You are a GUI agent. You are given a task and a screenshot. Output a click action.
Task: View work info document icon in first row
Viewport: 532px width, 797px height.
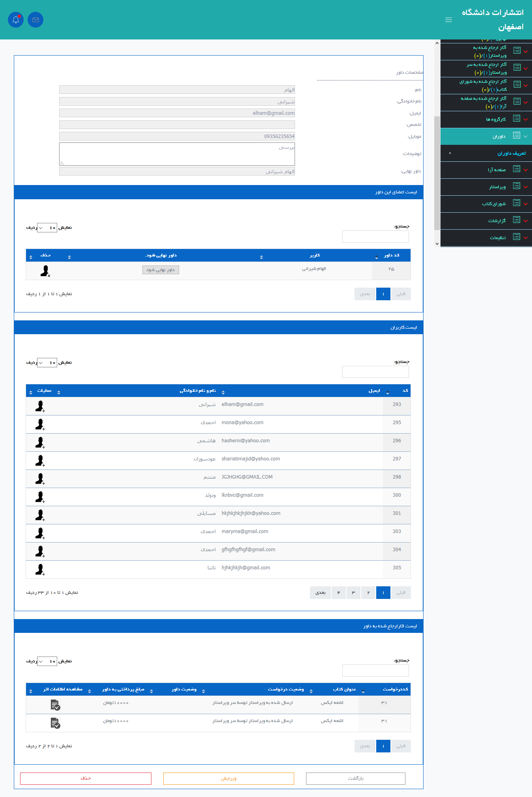[x=55, y=705]
